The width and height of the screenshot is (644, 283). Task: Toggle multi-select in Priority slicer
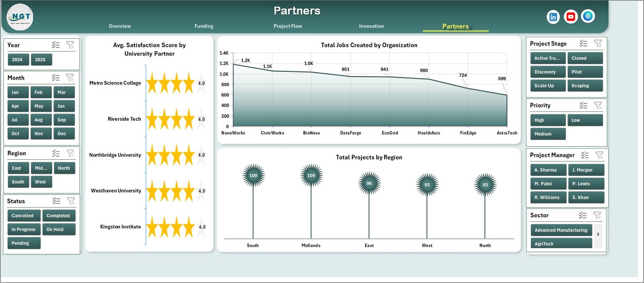click(x=584, y=105)
